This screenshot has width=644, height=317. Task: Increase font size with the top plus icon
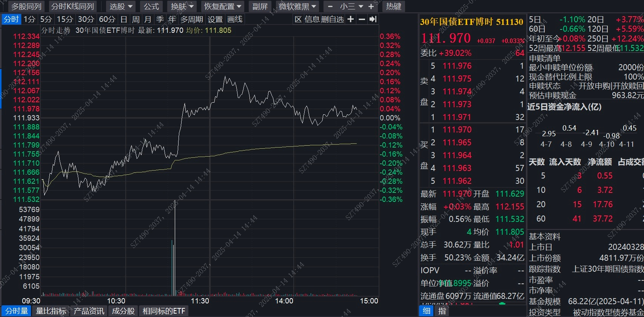[x=371, y=6]
